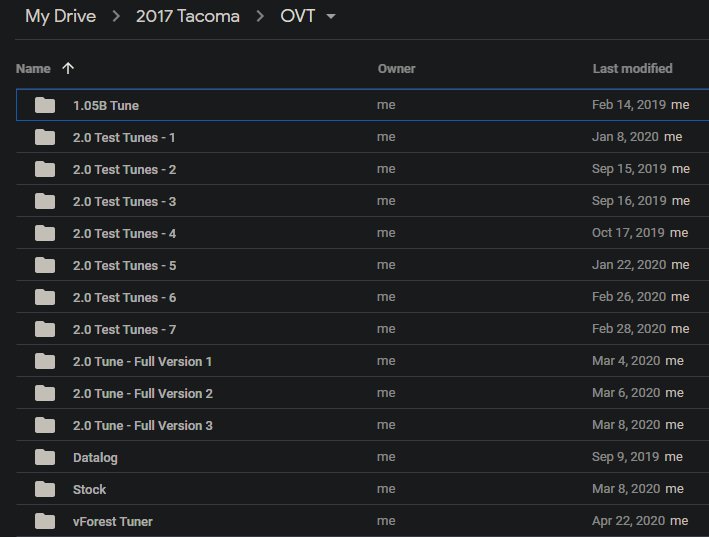Image resolution: width=709 pixels, height=537 pixels.
Task: Click the 2.0 Test Tunes - 7 folder icon
Action: coord(45,330)
